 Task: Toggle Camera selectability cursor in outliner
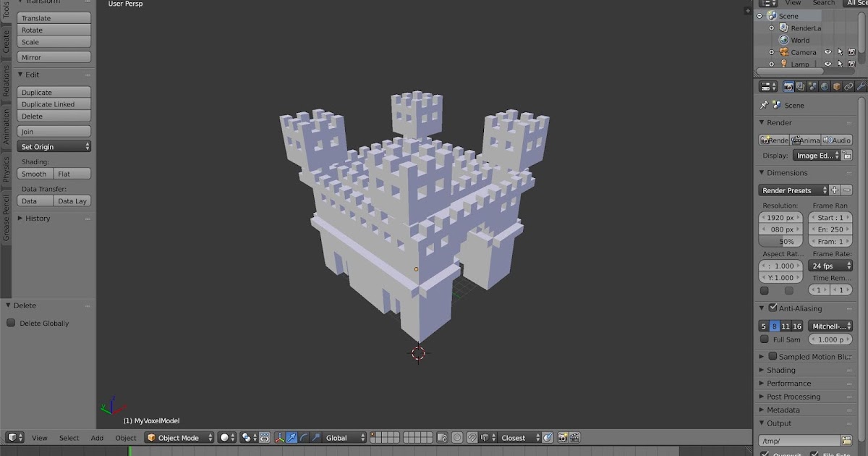coord(840,52)
